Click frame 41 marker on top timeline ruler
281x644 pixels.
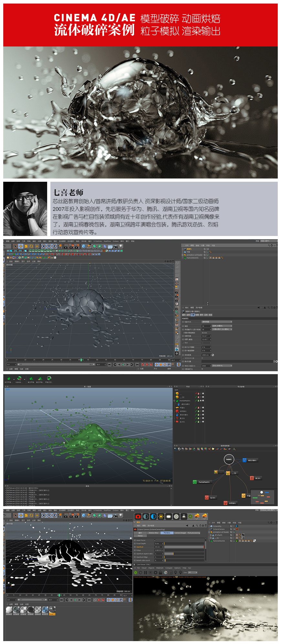[x=82, y=360]
